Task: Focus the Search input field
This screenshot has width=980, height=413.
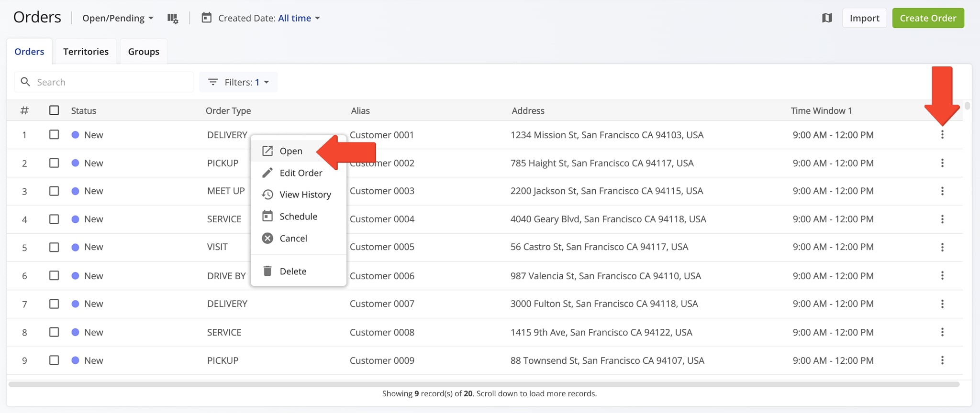Action: pyautogui.click(x=104, y=82)
